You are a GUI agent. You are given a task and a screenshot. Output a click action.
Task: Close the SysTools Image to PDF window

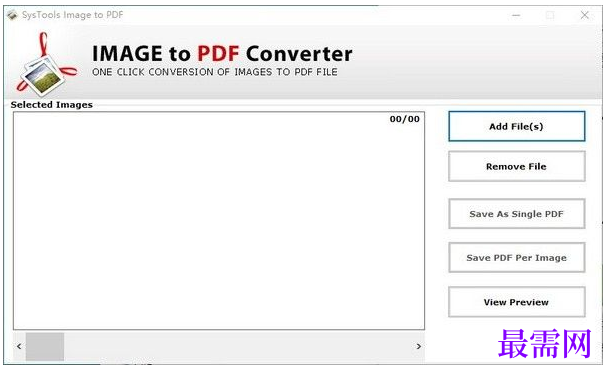pyautogui.click(x=584, y=15)
